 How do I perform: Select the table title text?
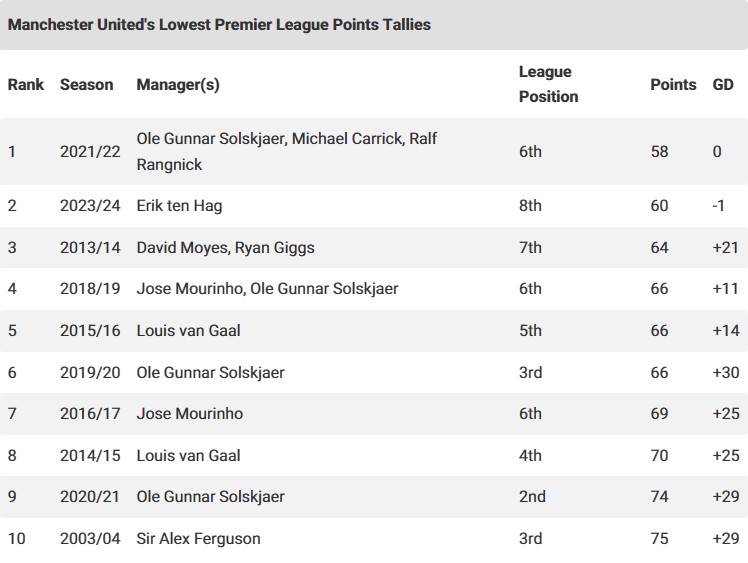tap(219, 24)
